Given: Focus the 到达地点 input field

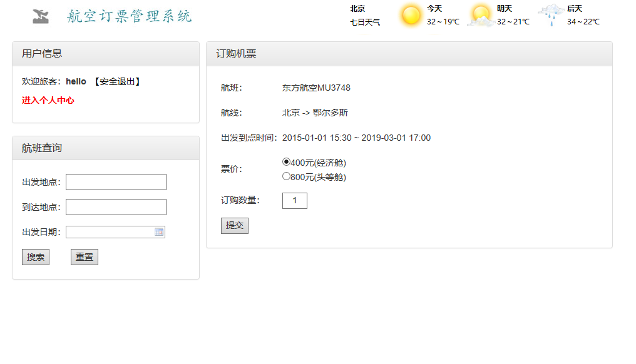Looking at the screenshot, I should click(116, 207).
